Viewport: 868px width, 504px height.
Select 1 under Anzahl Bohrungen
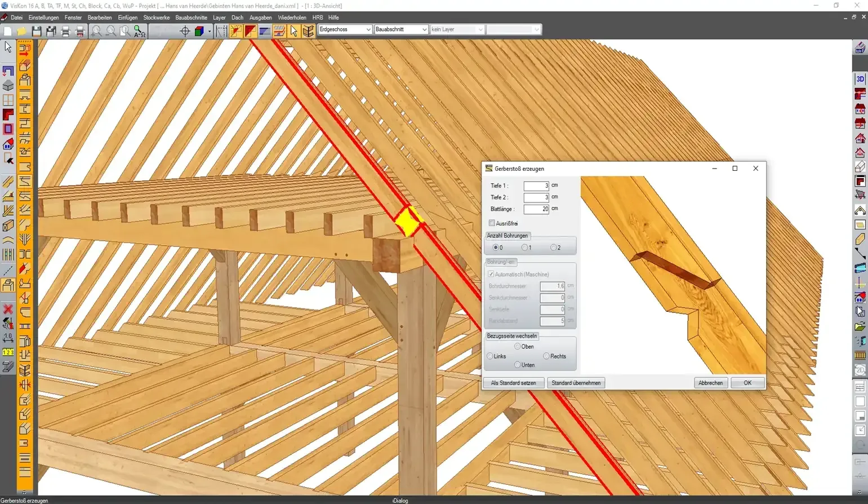[x=525, y=247]
